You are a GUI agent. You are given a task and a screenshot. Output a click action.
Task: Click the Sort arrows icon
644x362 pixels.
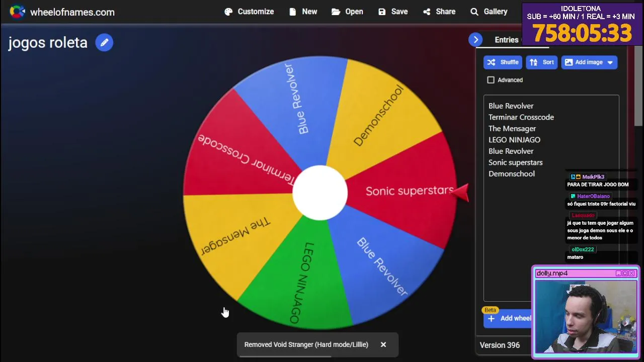pyautogui.click(x=534, y=62)
